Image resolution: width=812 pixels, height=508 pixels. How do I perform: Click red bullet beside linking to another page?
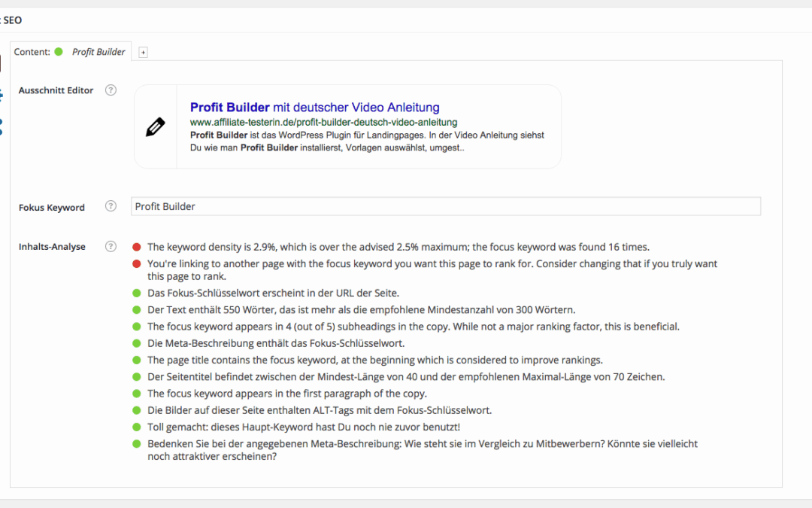[x=137, y=264]
